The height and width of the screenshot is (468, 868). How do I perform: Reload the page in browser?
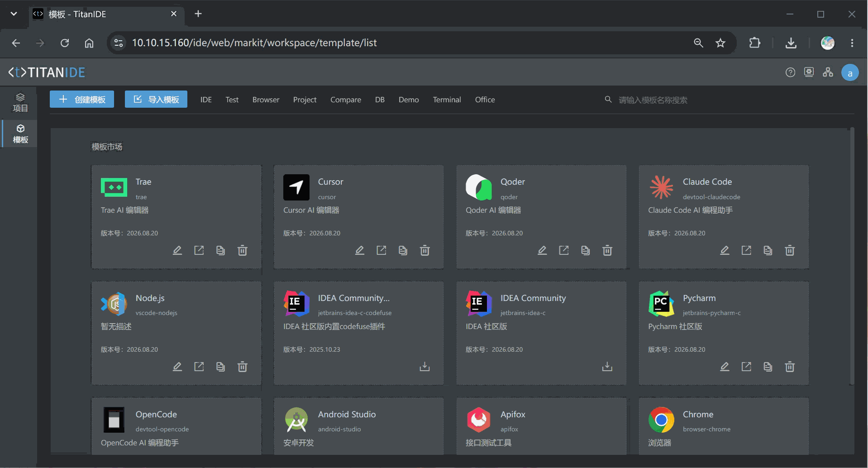[65, 43]
